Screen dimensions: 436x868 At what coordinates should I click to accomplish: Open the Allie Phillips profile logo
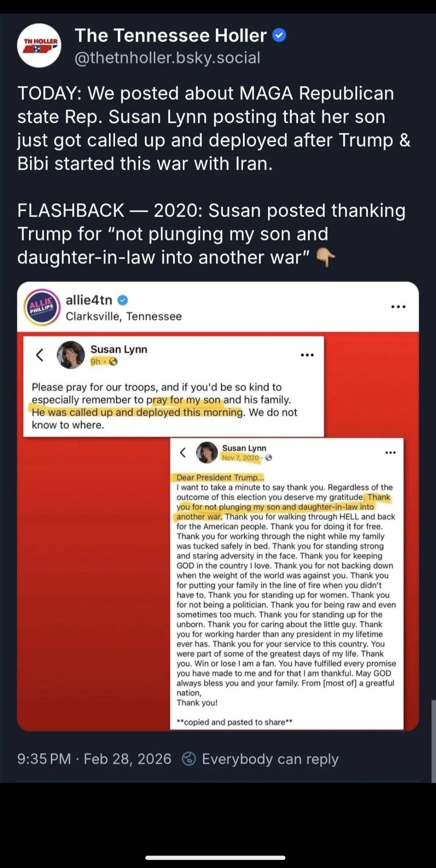tap(41, 307)
